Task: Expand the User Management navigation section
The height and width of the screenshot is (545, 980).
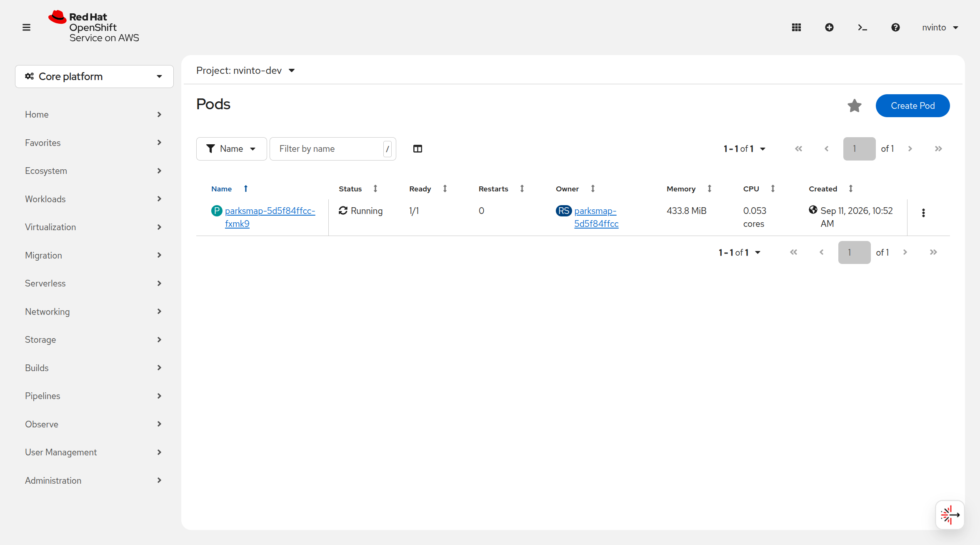Action: pos(93,452)
